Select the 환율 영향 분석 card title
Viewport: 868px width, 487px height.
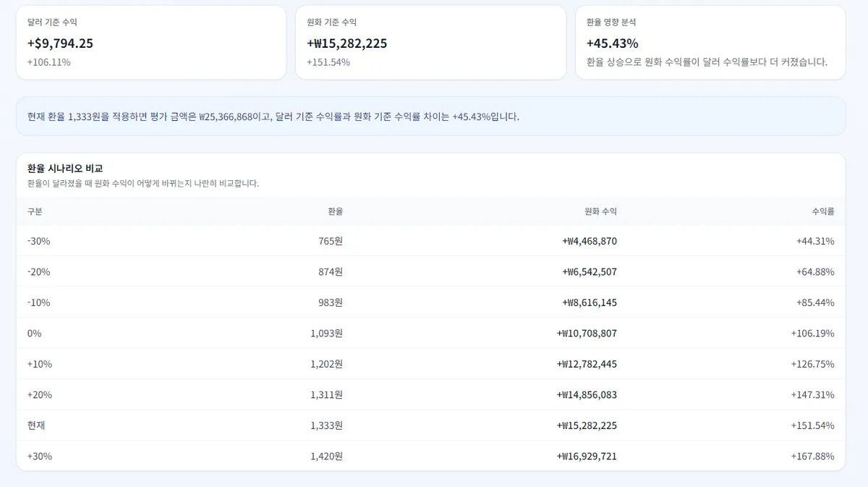tap(611, 22)
